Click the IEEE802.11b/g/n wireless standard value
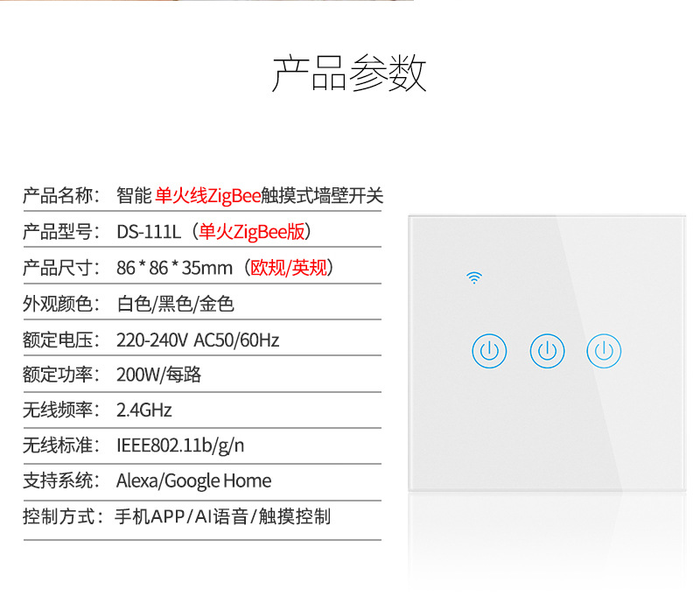Viewport: 700px width, 610px height. pos(180,445)
